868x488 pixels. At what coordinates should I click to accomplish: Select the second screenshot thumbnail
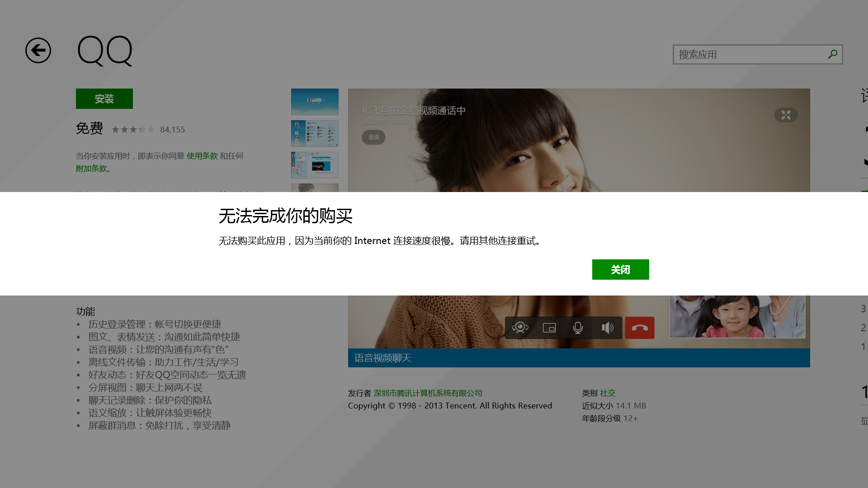click(x=315, y=133)
